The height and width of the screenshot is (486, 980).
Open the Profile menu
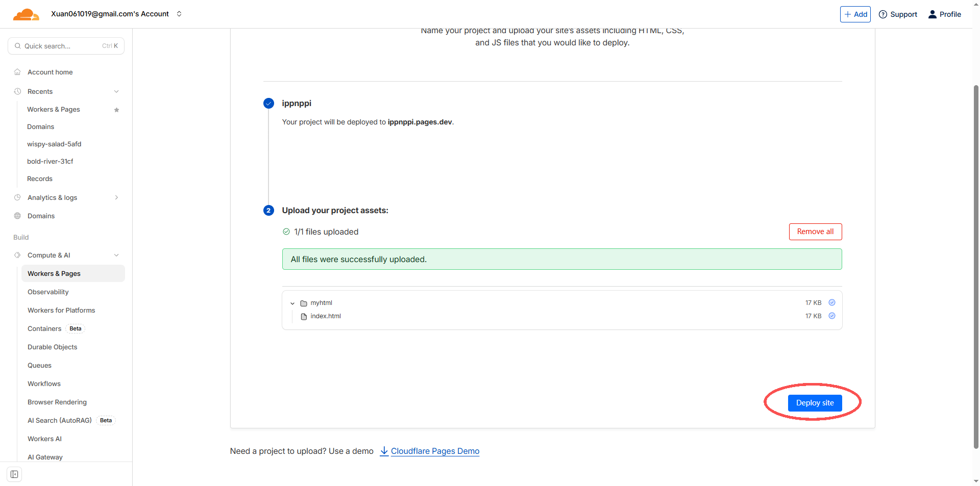tap(945, 14)
